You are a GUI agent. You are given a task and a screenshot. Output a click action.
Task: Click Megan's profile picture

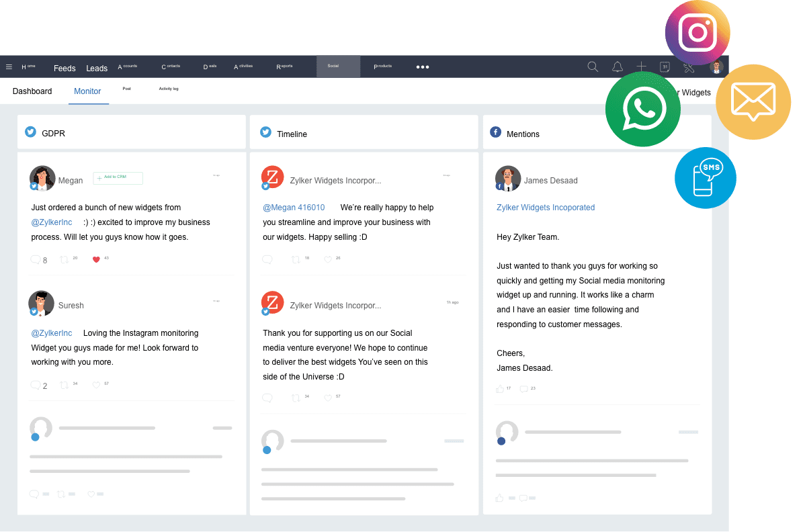[x=42, y=178]
